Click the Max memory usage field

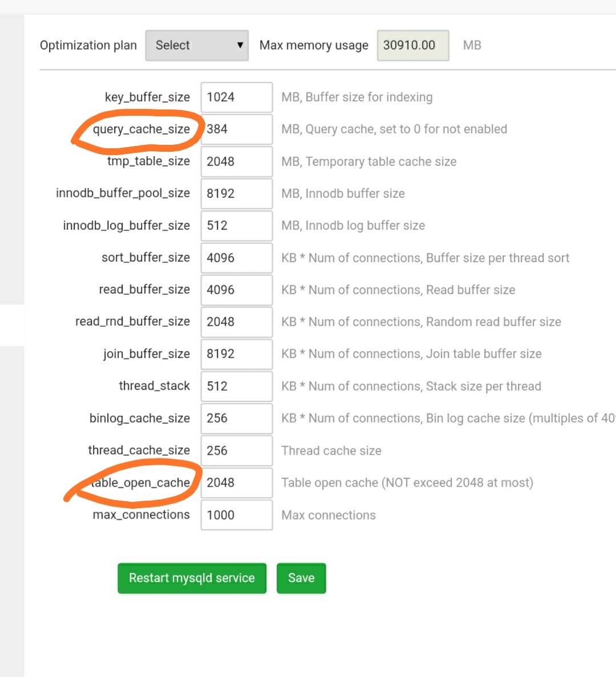412,46
